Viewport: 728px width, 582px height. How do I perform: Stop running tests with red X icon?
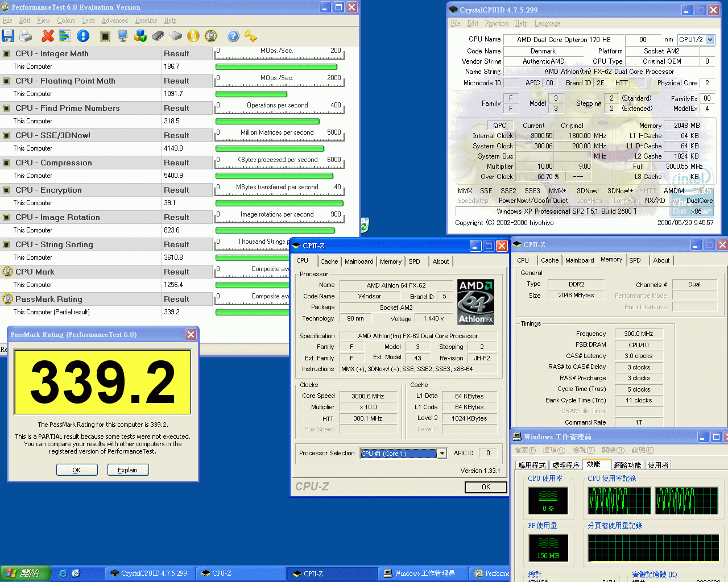[47, 35]
